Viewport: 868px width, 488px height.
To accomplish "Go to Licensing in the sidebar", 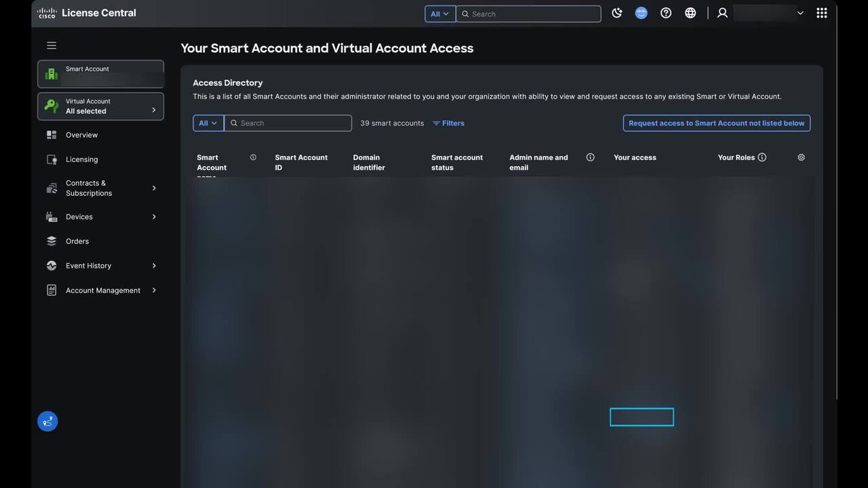I will (81, 159).
